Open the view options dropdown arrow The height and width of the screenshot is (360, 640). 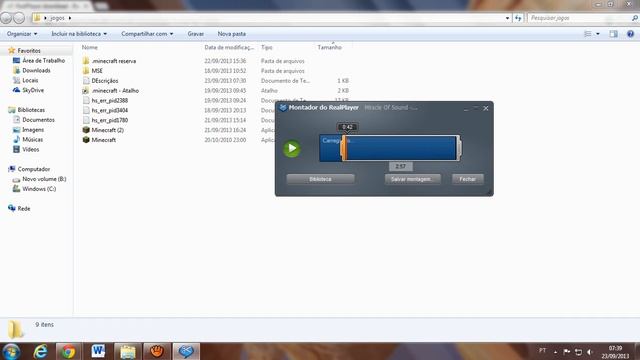click(598, 34)
